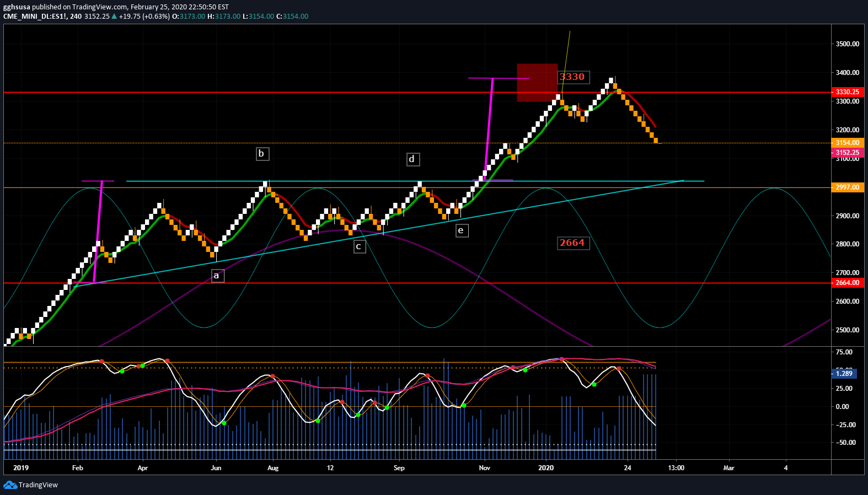
Task: Click wave label a
Action: (x=217, y=276)
